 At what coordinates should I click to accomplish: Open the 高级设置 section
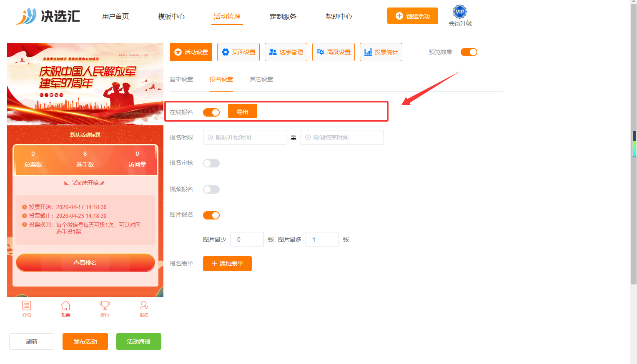334,52
